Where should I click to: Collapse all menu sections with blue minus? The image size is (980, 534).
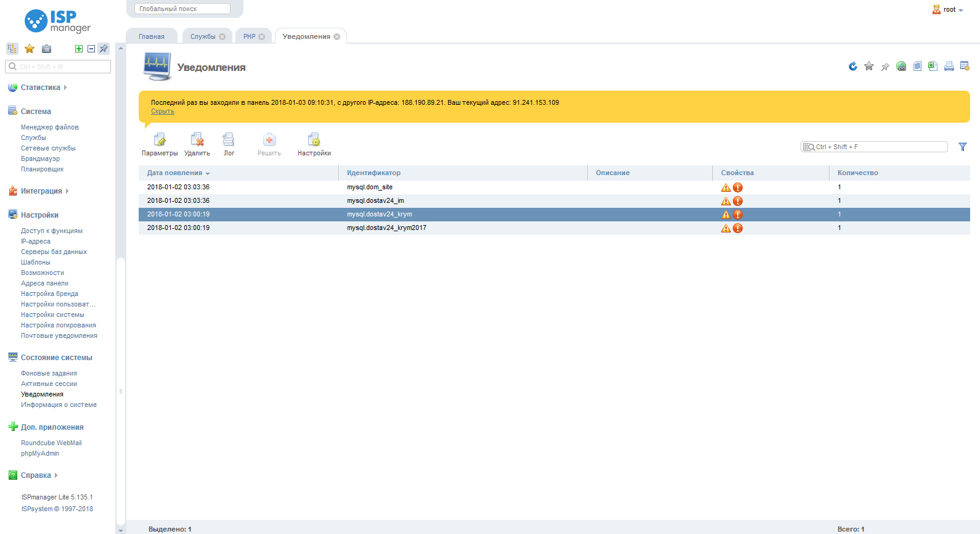91,49
